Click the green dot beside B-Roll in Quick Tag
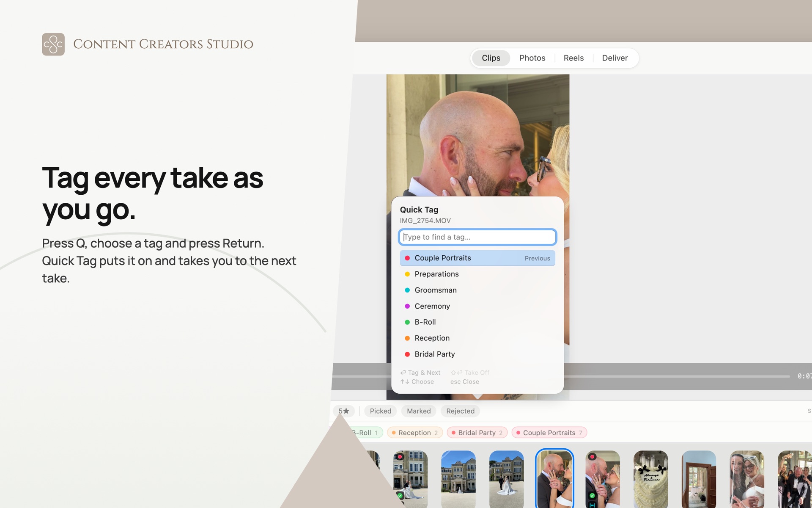Image resolution: width=812 pixels, height=508 pixels. click(x=407, y=322)
